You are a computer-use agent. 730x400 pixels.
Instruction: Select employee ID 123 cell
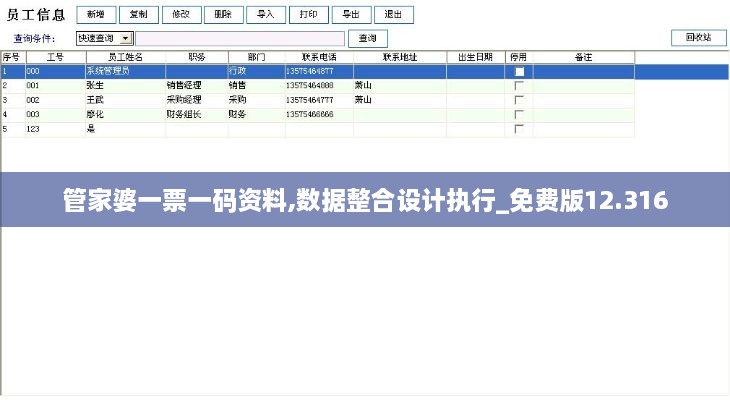[56, 129]
